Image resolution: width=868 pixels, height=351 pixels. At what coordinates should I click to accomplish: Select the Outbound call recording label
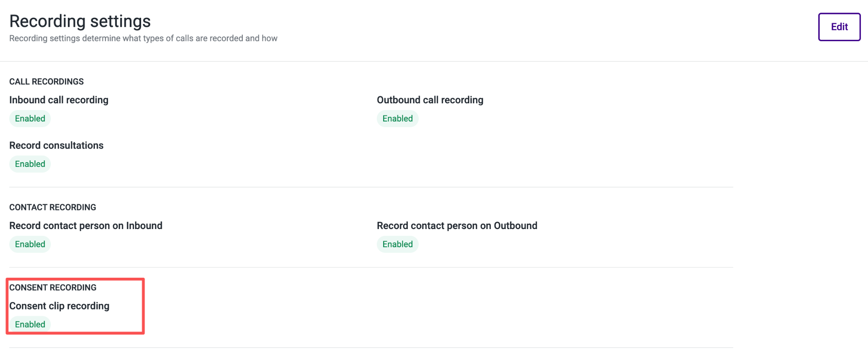[430, 100]
